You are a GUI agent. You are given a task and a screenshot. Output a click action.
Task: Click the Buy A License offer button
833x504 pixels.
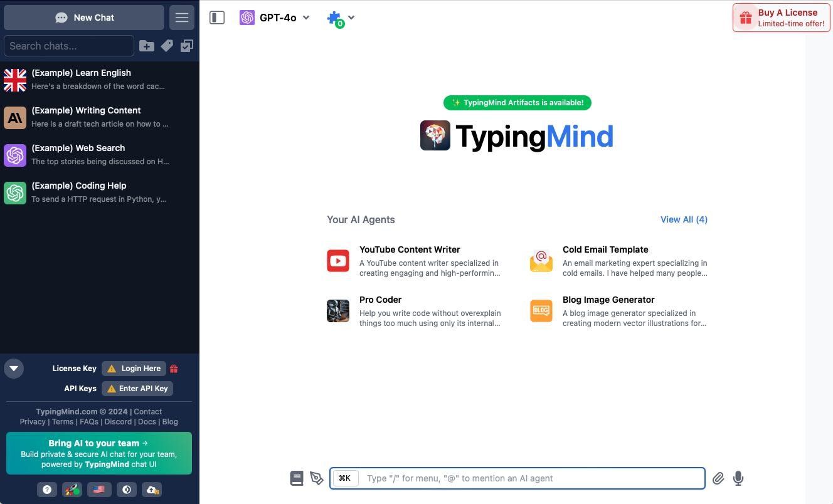coord(781,18)
